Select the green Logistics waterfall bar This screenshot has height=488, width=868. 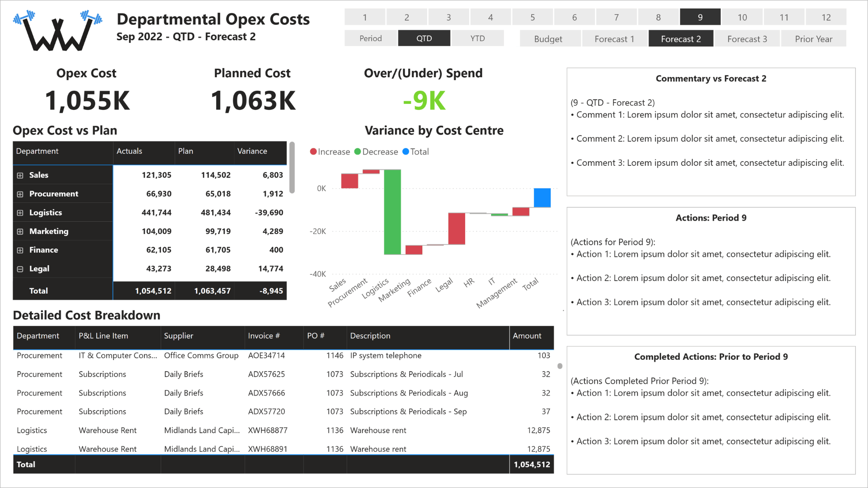point(392,212)
